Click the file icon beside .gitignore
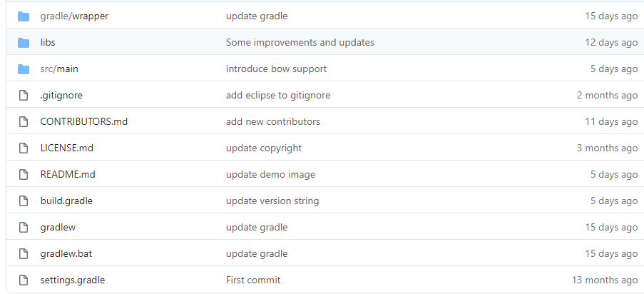Screen dimensions: 644x294 click(24, 96)
